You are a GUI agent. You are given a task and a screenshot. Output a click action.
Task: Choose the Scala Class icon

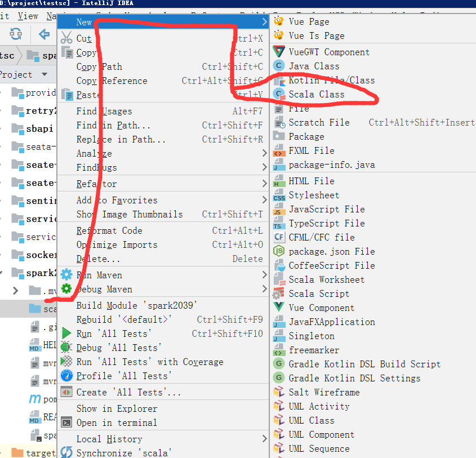[x=279, y=94]
